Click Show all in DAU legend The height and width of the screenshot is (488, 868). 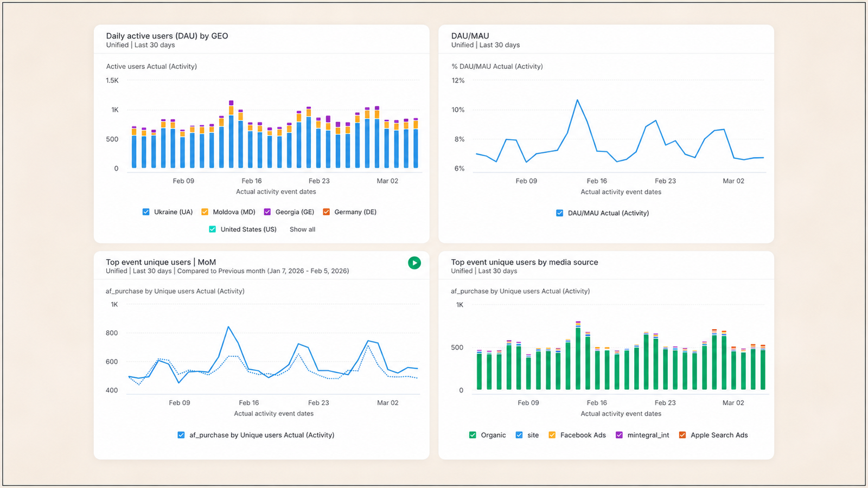(302, 229)
